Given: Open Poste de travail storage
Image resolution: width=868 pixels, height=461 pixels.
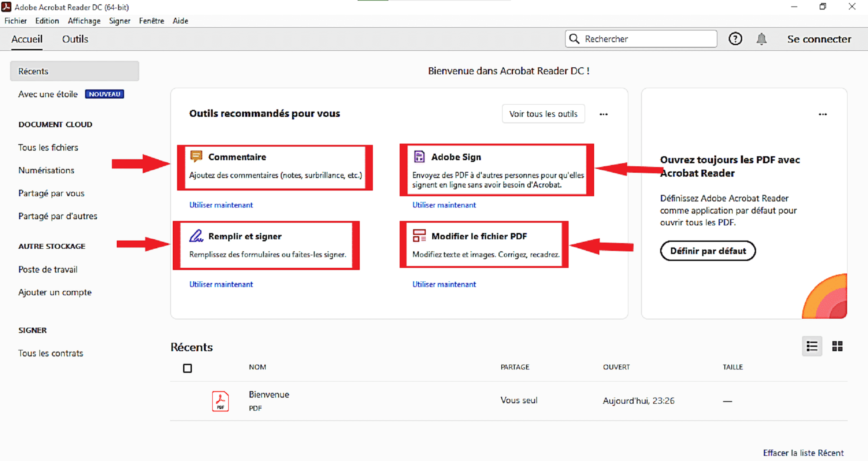Looking at the screenshot, I should [x=48, y=270].
